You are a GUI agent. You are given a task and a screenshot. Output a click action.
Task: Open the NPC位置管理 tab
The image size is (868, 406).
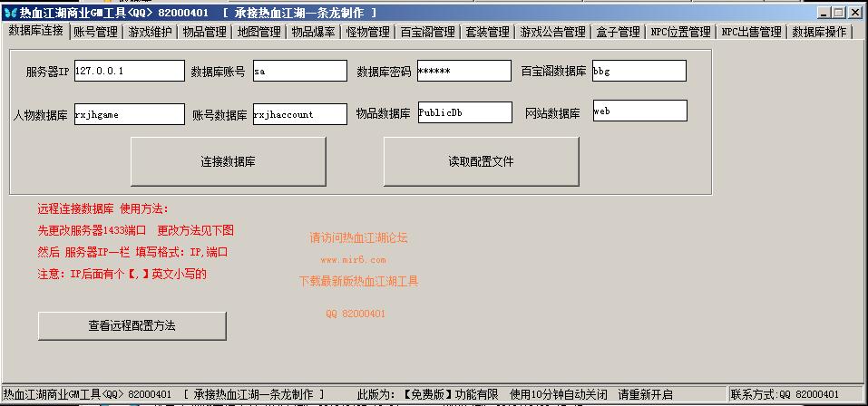click(x=680, y=33)
